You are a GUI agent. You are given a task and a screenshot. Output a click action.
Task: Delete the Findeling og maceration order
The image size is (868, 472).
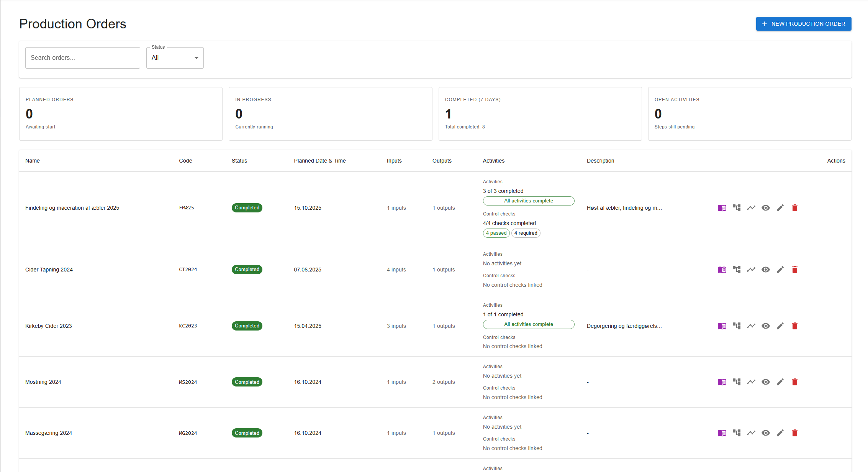[x=794, y=208]
